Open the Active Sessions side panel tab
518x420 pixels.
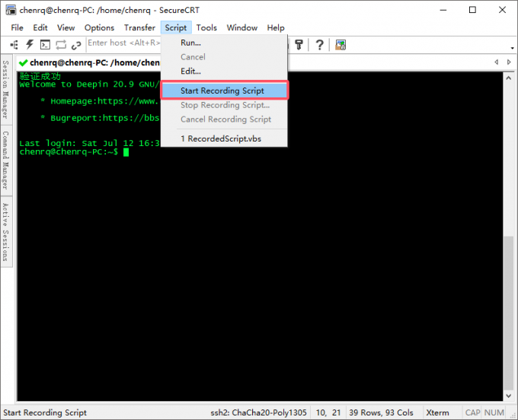[x=5, y=232]
